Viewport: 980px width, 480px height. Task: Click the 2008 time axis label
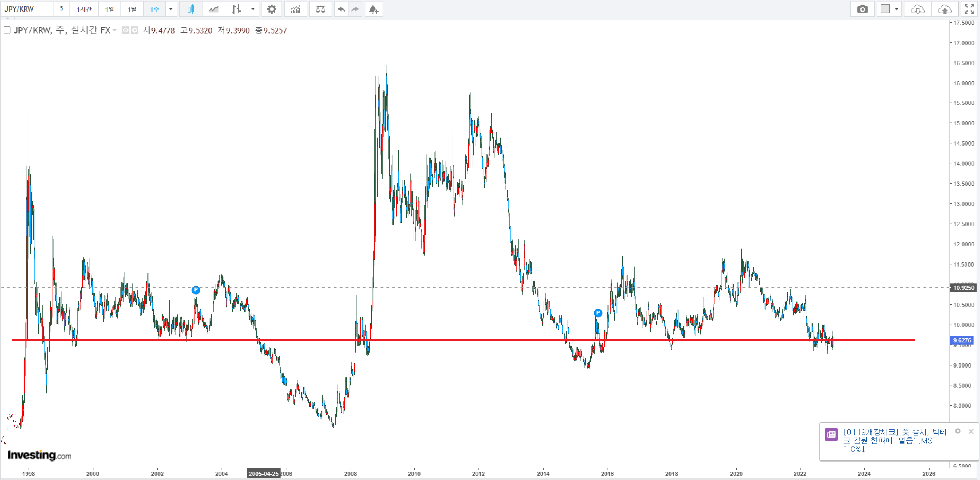click(350, 474)
